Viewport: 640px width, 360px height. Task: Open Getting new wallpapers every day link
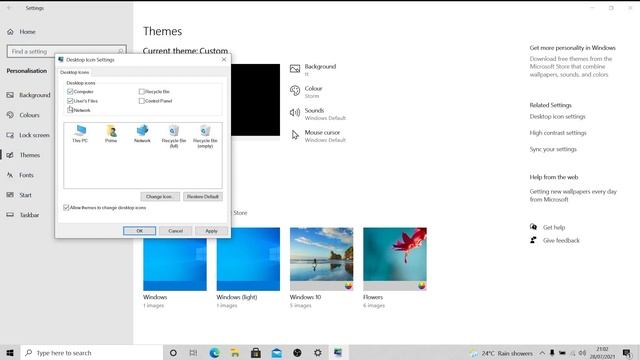pos(573,195)
